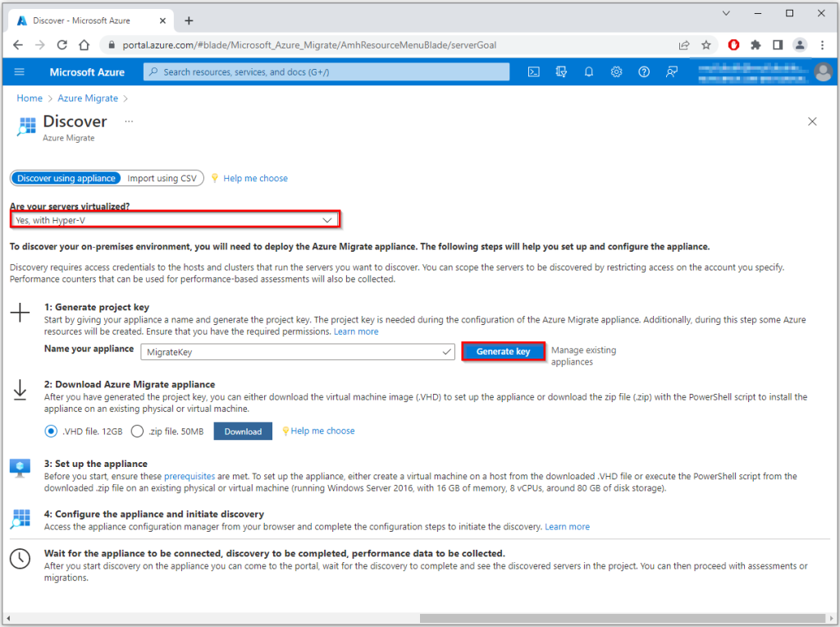Image resolution: width=840 pixels, height=627 pixels.
Task: Open the Azure notifications bell
Action: [x=589, y=72]
